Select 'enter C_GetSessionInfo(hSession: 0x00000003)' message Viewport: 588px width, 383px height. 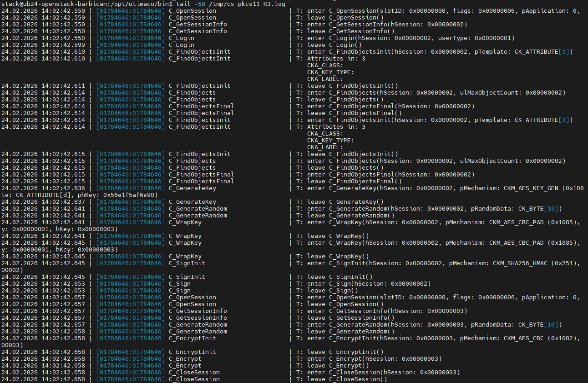point(387,311)
